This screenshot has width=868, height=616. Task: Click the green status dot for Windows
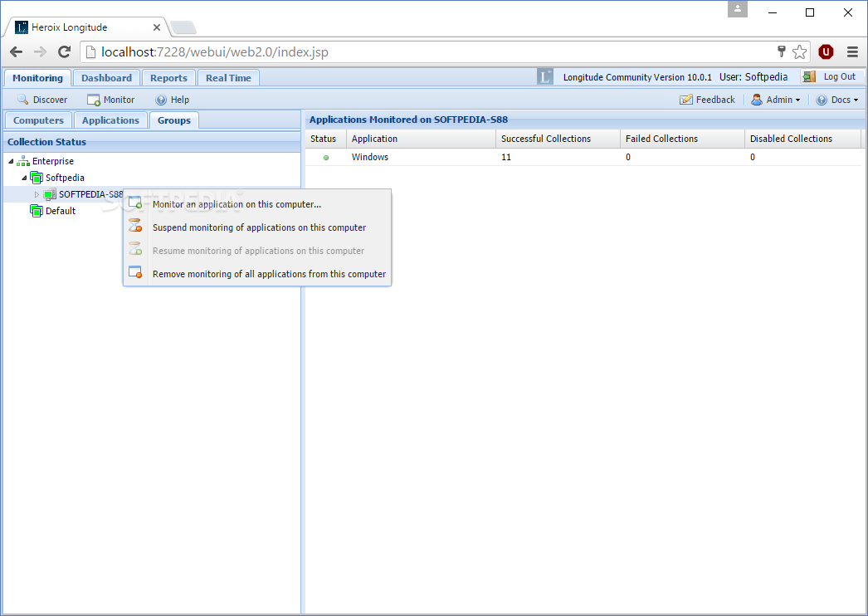(326, 158)
